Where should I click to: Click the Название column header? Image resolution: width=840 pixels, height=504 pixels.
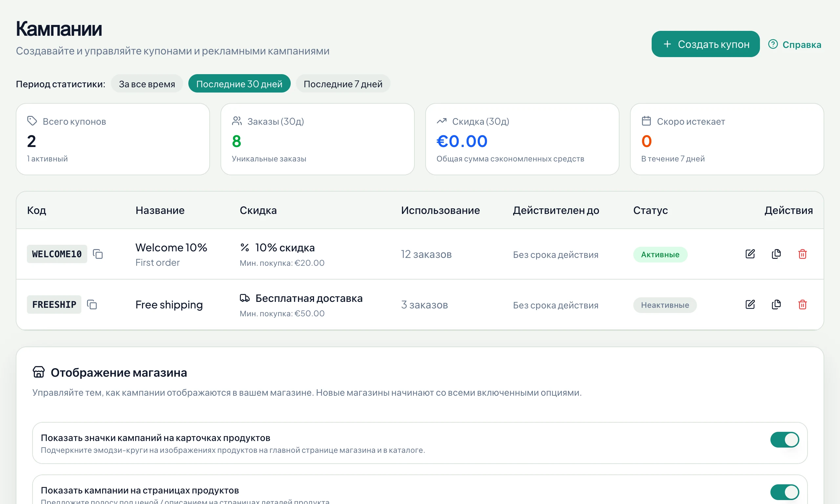(160, 210)
